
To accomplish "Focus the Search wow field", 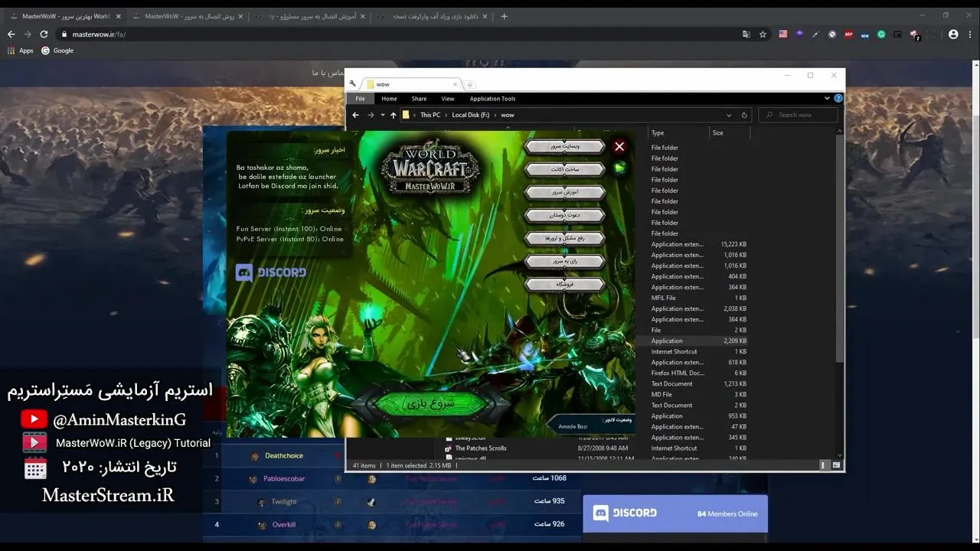I will 799,115.
